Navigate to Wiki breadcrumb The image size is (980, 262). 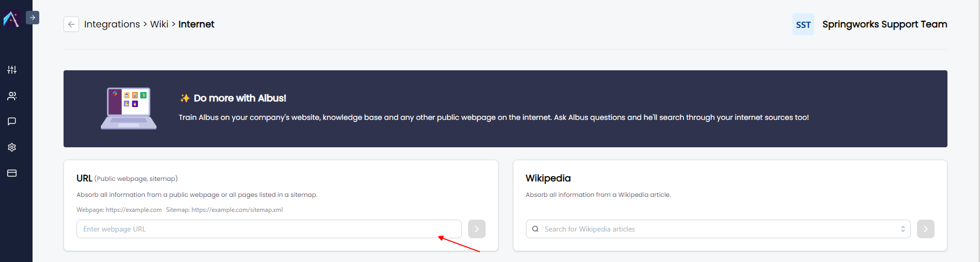pos(159,24)
